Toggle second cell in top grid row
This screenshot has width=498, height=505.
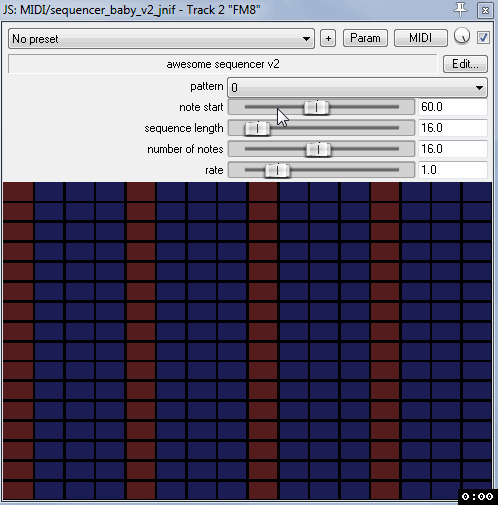49,192
